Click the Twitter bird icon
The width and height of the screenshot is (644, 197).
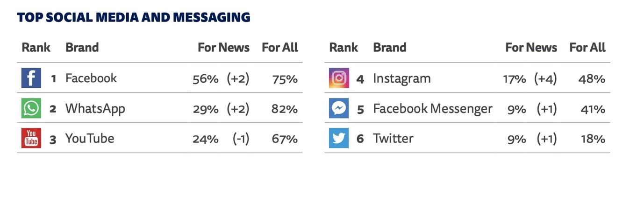[x=339, y=138]
